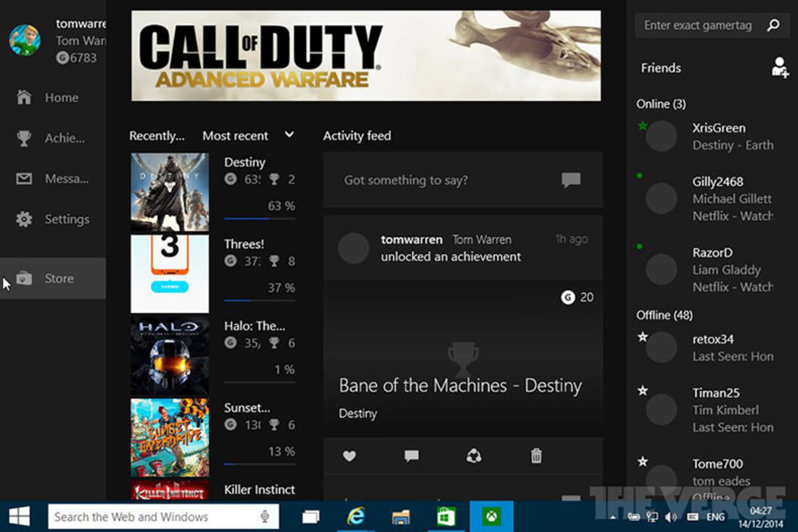Share the achievement post
798x532 pixels.
pyautogui.click(x=474, y=456)
